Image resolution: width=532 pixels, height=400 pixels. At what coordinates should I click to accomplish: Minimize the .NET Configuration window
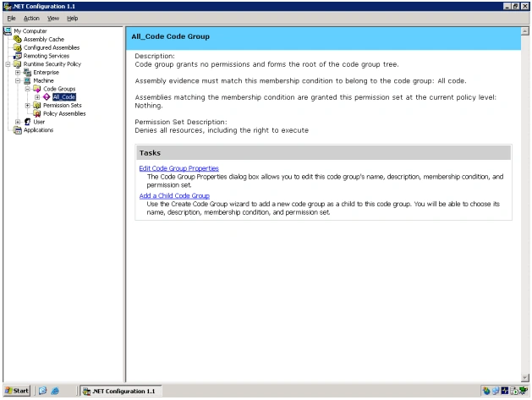pyautogui.click(x=507, y=6)
